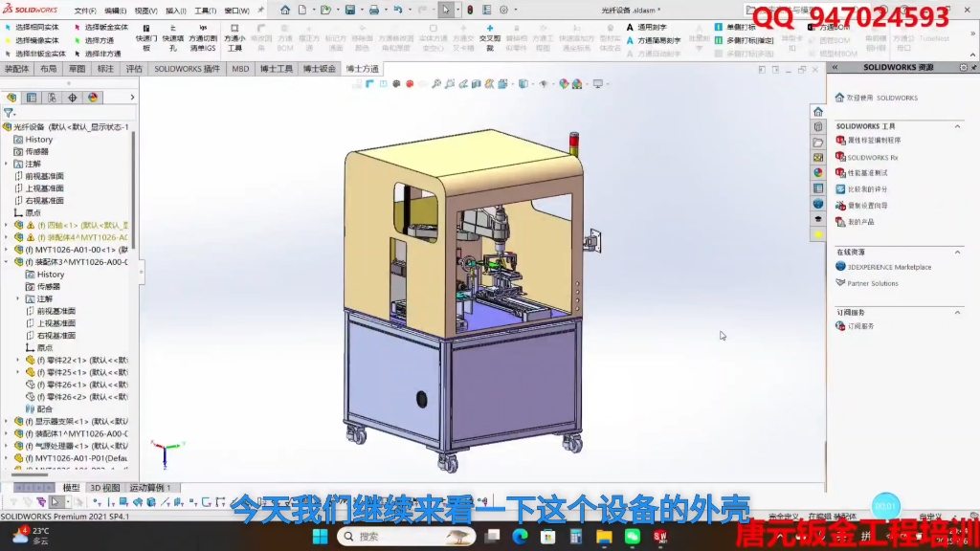Toggle the 选择相同实体 selection mode
Viewport: 980px width, 551px height.
(x=32, y=28)
